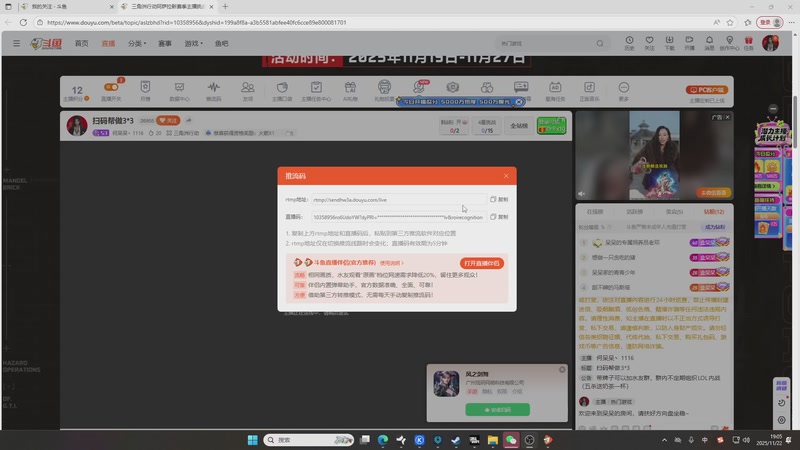Viewport: 800px width, 450px height.
Task: Switch to the 贵宾(5) tab
Action: click(x=674, y=212)
